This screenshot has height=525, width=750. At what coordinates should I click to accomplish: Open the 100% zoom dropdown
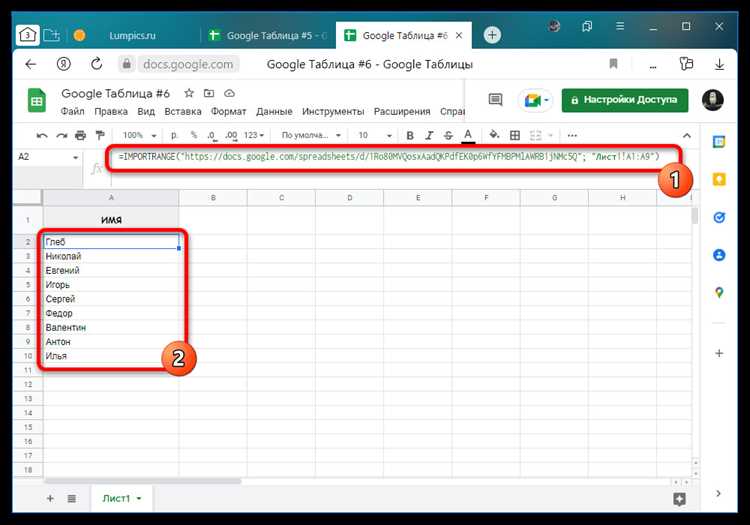point(139,135)
